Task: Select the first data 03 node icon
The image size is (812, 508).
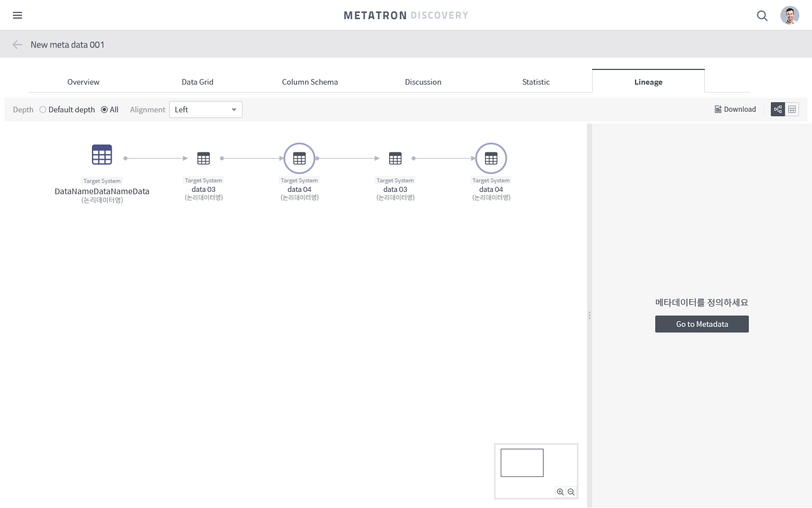Action: click(x=204, y=158)
